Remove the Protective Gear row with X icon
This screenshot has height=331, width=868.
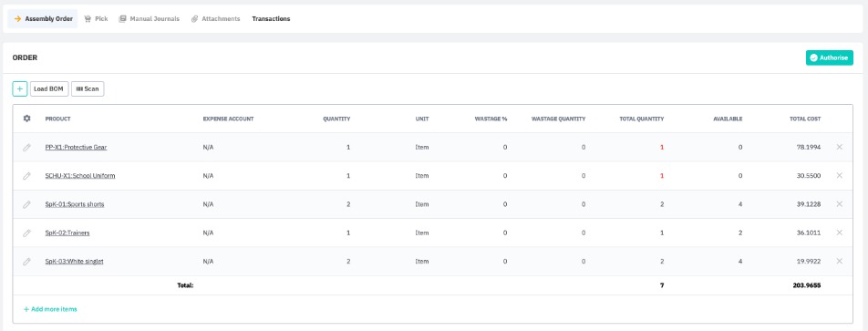(839, 147)
